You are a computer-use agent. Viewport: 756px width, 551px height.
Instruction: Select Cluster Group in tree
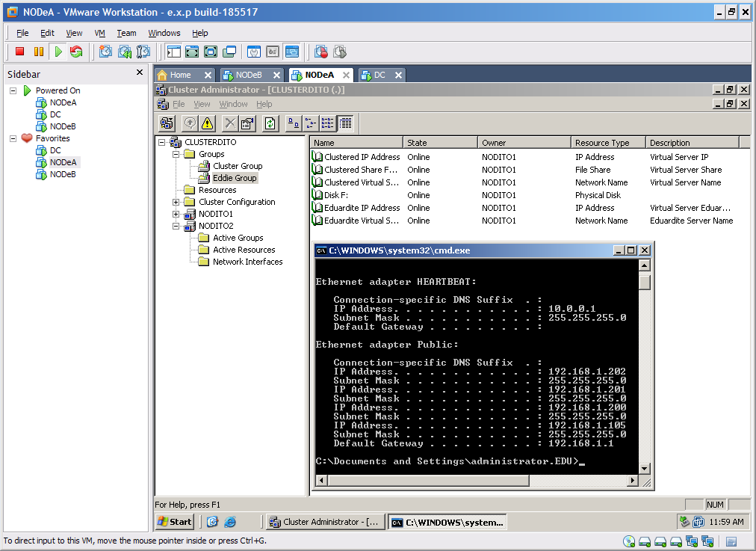(x=238, y=166)
